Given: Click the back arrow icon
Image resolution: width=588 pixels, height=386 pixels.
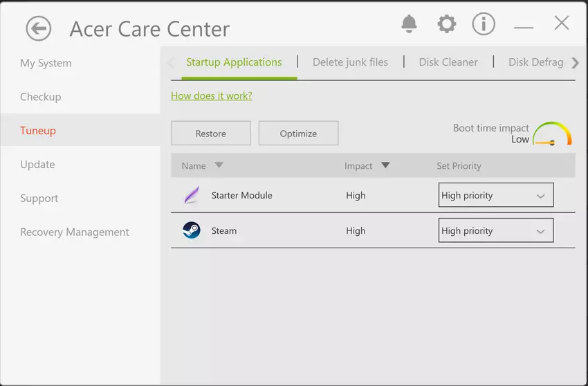Looking at the screenshot, I should 39,29.
